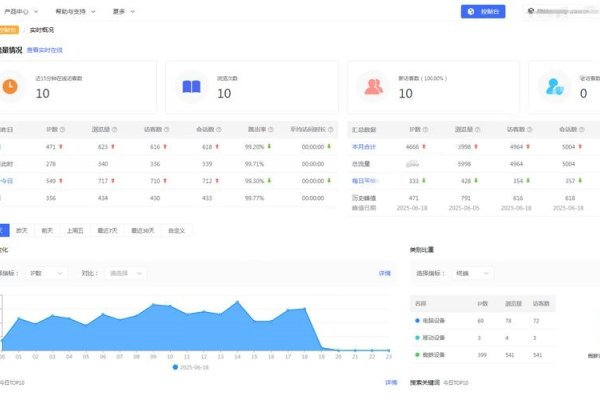The image size is (600, 400).
Task: Click the chart peak point at hour 14
Action: tap(237, 302)
